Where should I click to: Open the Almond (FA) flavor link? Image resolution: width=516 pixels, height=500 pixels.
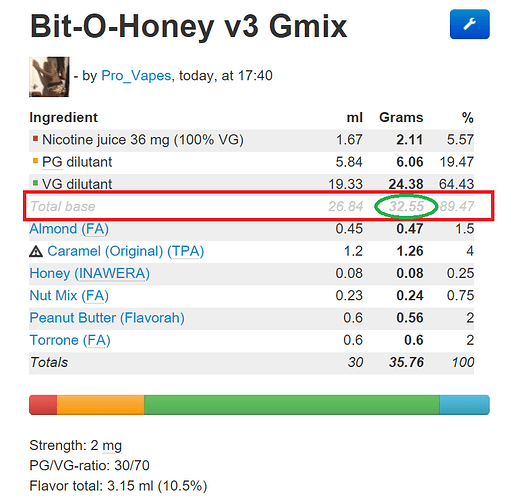pos(69,229)
